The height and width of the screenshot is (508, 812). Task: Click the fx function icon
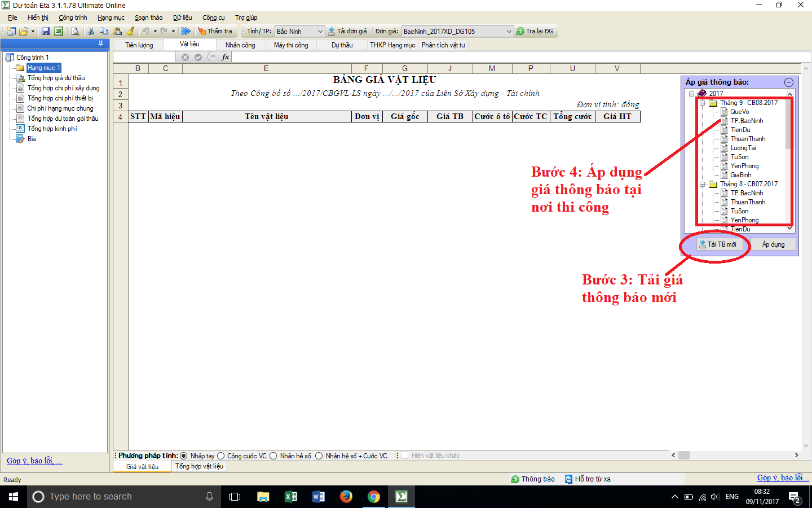pyautogui.click(x=226, y=57)
